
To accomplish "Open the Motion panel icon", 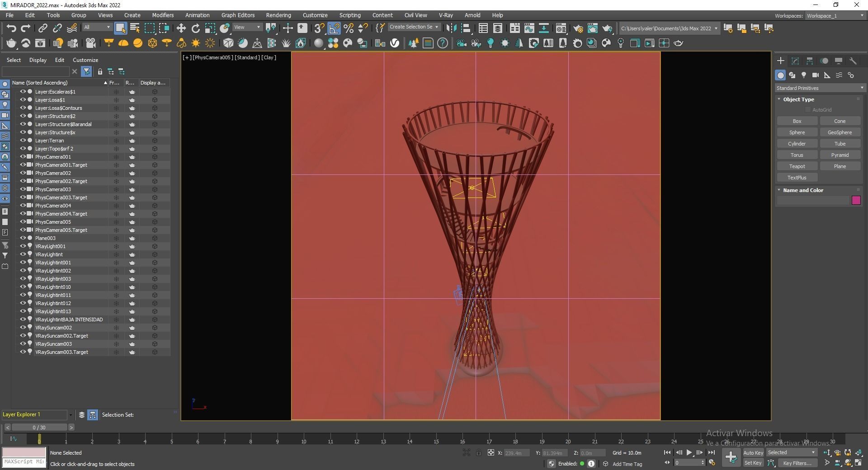I will (824, 61).
